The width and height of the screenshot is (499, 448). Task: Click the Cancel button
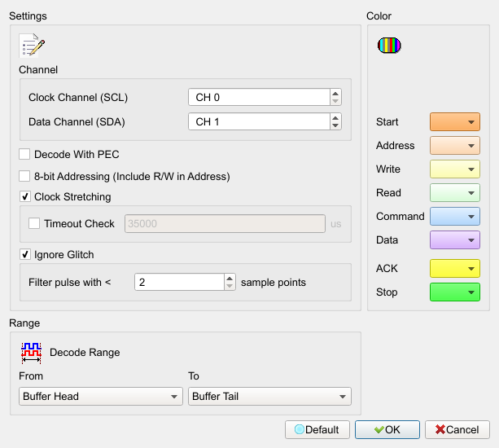click(x=457, y=429)
